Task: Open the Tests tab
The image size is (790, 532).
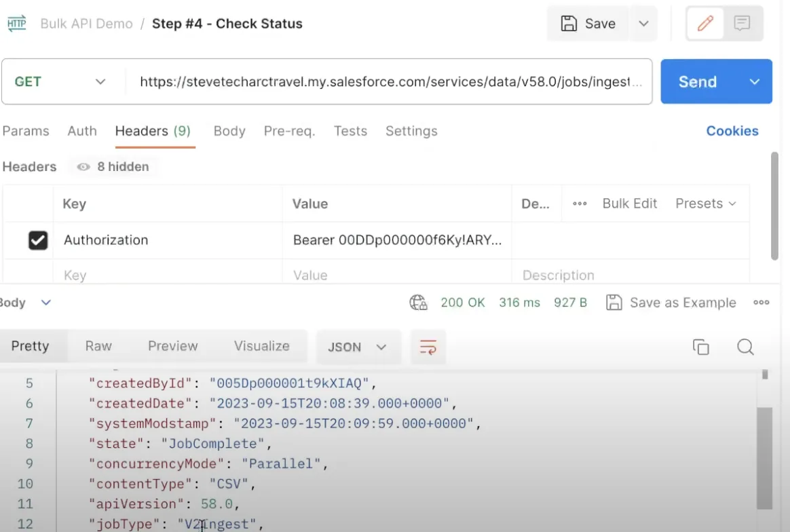Action: (x=350, y=131)
